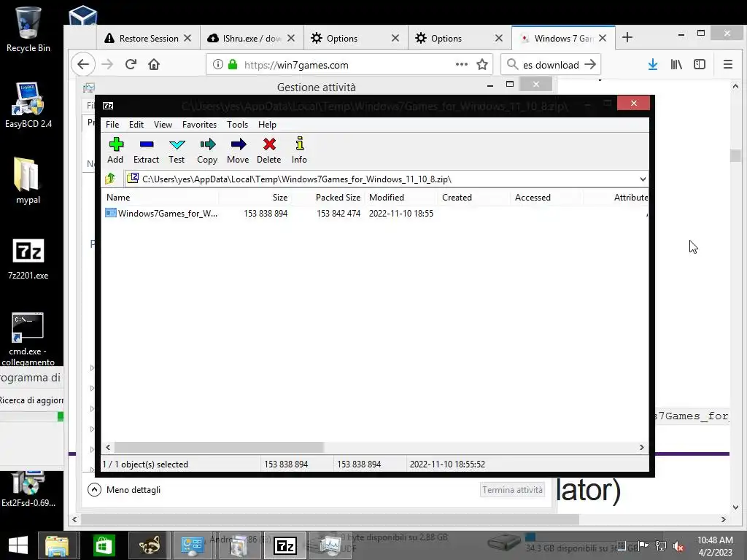Go up one folder level in 7-Zip
This screenshot has height=560, width=747.
click(x=111, y=179)
